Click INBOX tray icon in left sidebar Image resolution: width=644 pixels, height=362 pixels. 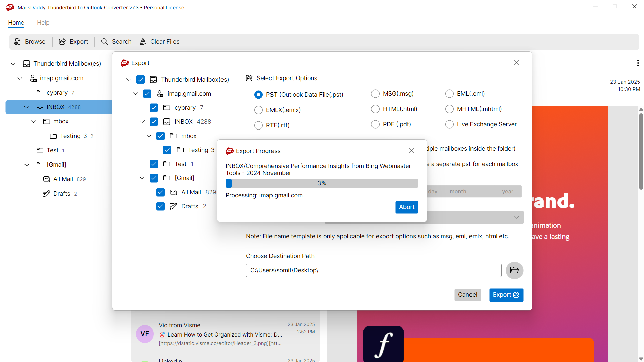40,107
